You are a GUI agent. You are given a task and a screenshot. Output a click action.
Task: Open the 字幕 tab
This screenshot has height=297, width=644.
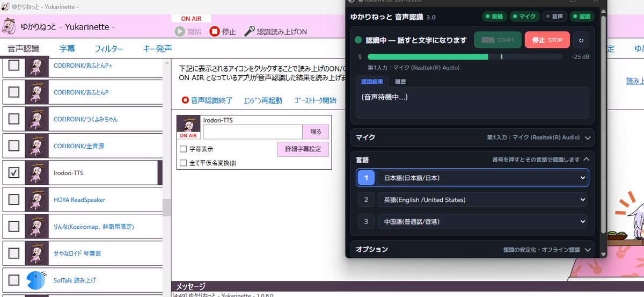[67, 49]
